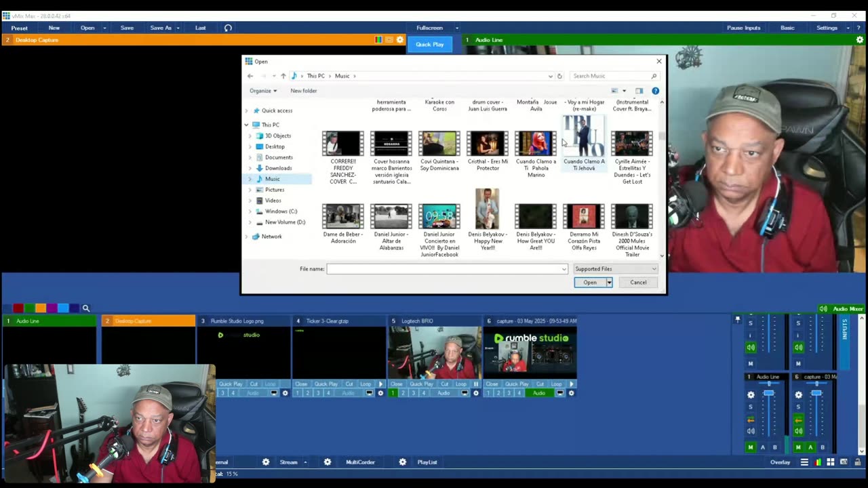Expand the Network tree node
868x488 pixels.
point(247,237)
